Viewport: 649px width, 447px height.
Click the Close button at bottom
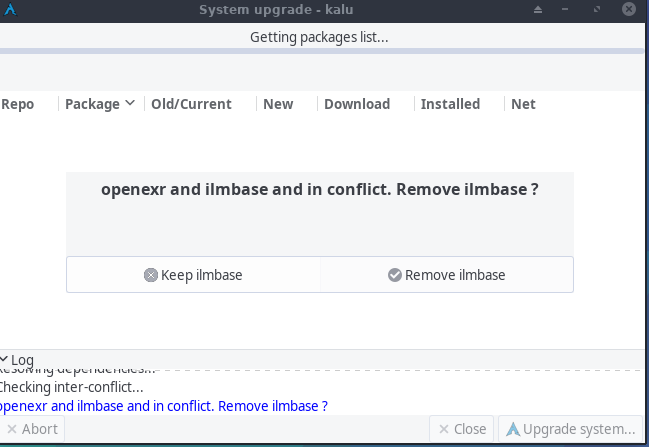pyautogui.click(x=462, y=429)
